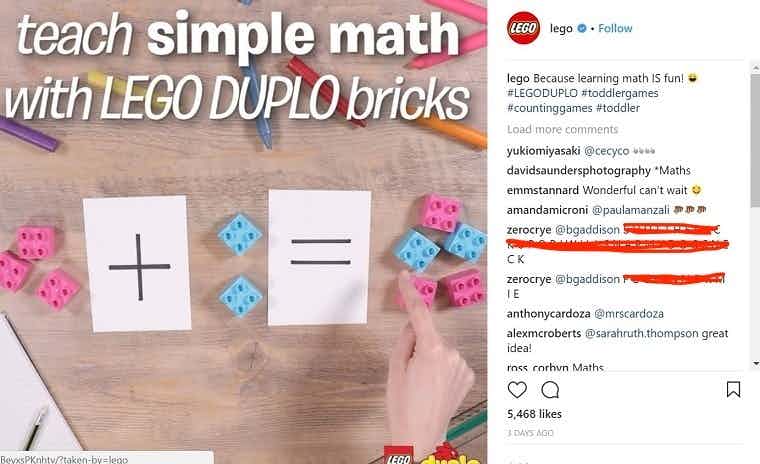View the 5,468 likes list
The width and height of the screenshot is (760, 464).
point(534,414)
